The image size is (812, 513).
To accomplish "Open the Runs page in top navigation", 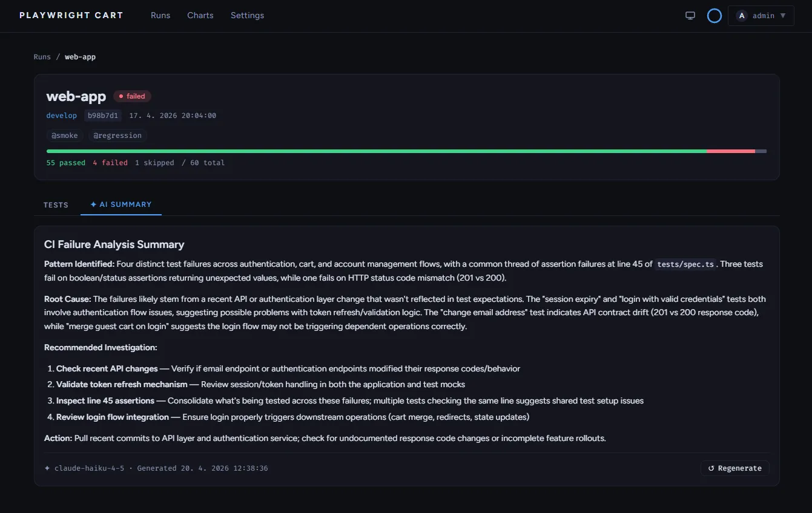I will 160,16.
